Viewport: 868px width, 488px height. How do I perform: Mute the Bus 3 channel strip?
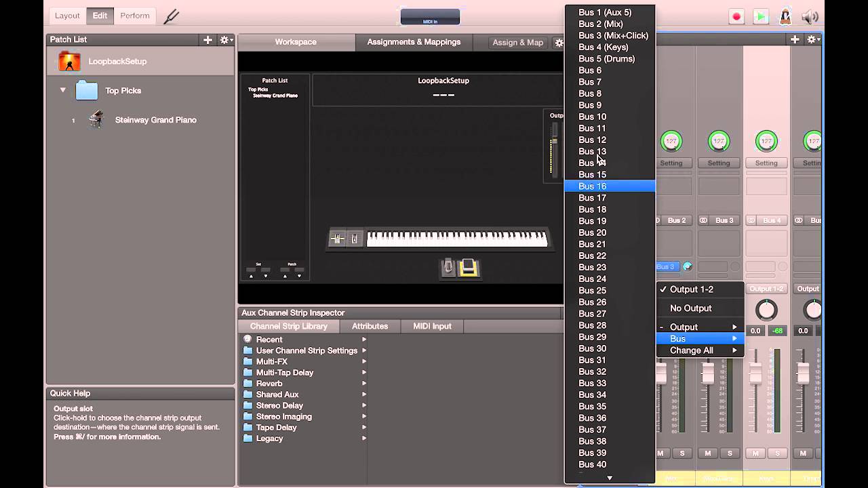pos(708,453)
